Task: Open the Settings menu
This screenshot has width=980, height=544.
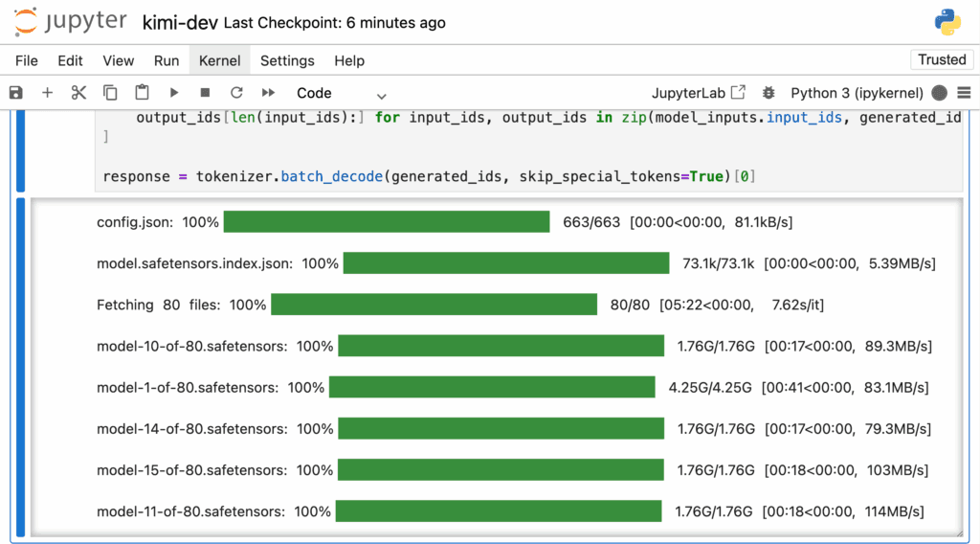Action: (x=287, y=60)
